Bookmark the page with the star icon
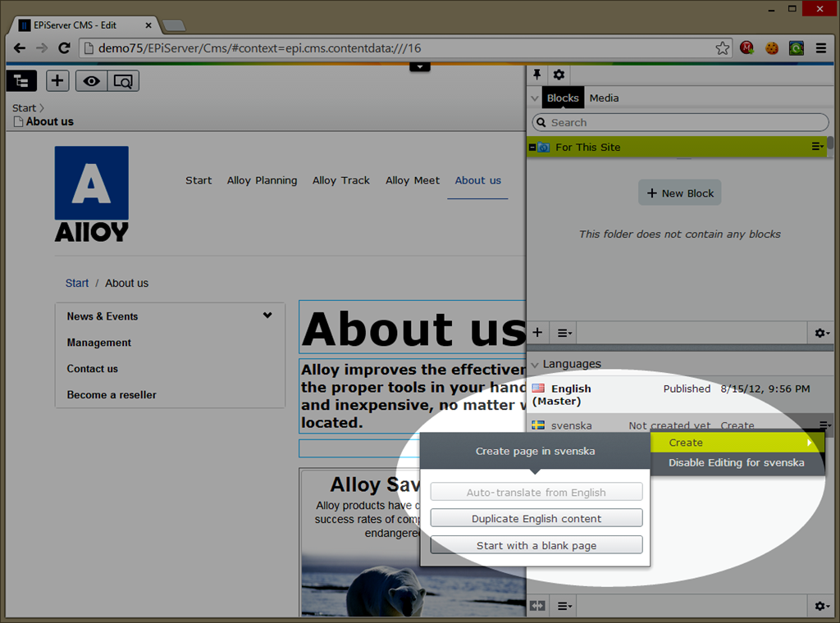 click(x=722, y=48)
